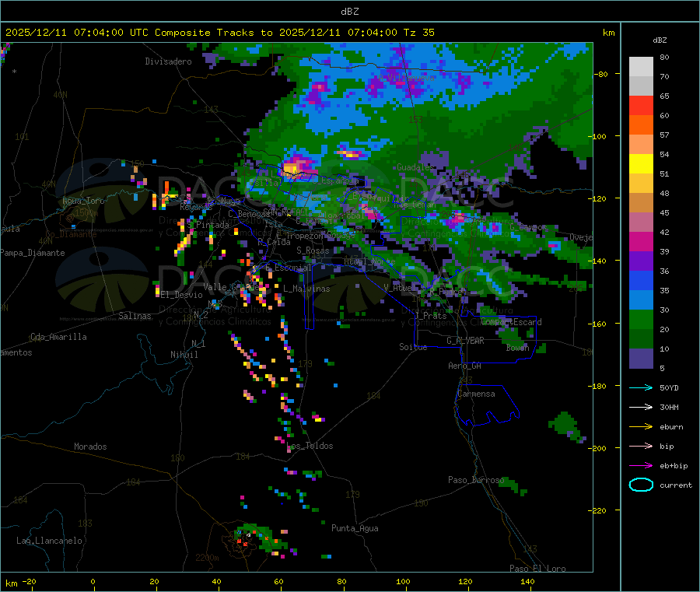
Task: Click the eb+bip magenta arrow legend icon
Action: click(x=641, y=466)
